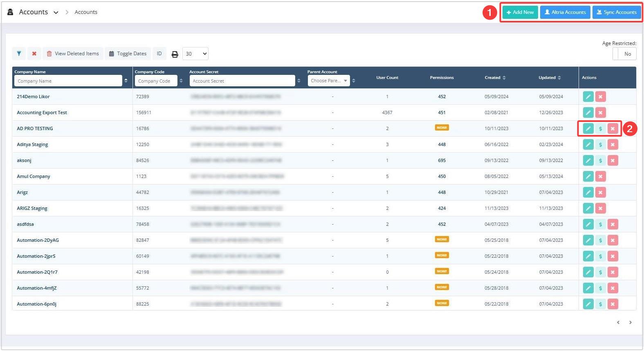Viewport: 644px width, 351px height.
Task: Click created date 08/05/2022
Action: [496, 176]
